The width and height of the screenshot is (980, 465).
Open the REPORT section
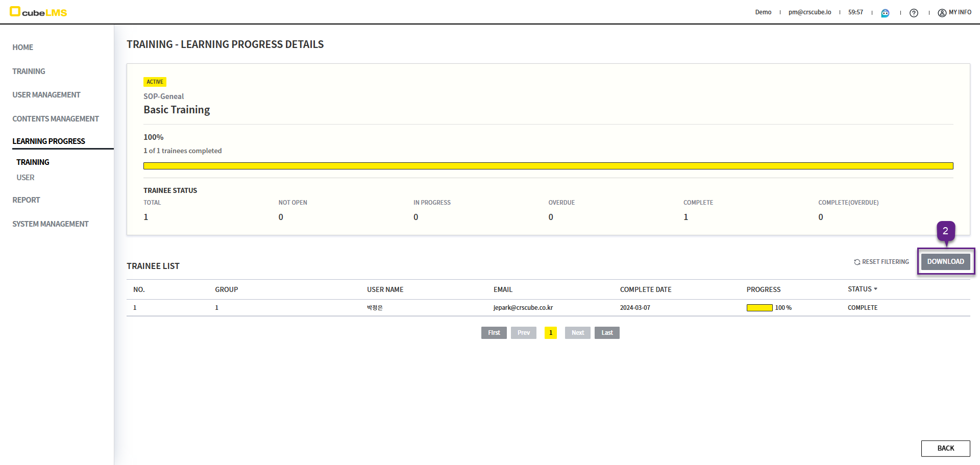(26, 200)
